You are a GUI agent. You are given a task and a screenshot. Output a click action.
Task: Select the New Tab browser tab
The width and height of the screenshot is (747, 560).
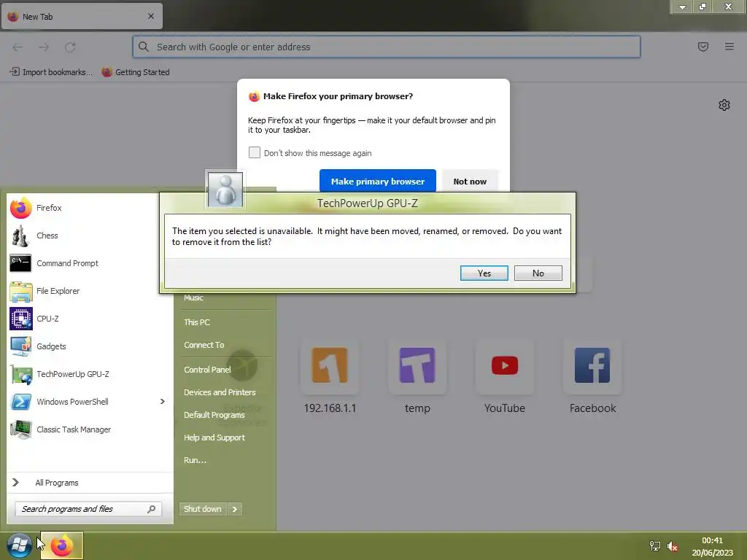click(82, 17)
